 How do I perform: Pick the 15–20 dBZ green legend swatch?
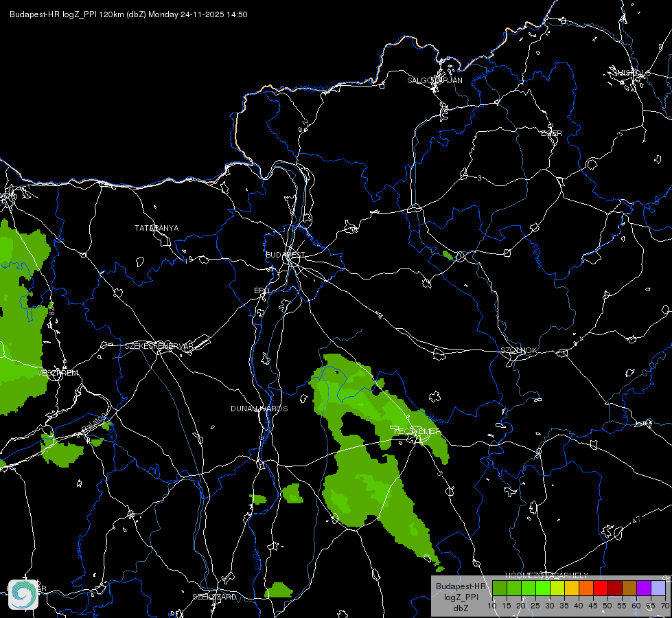(514, 588)
